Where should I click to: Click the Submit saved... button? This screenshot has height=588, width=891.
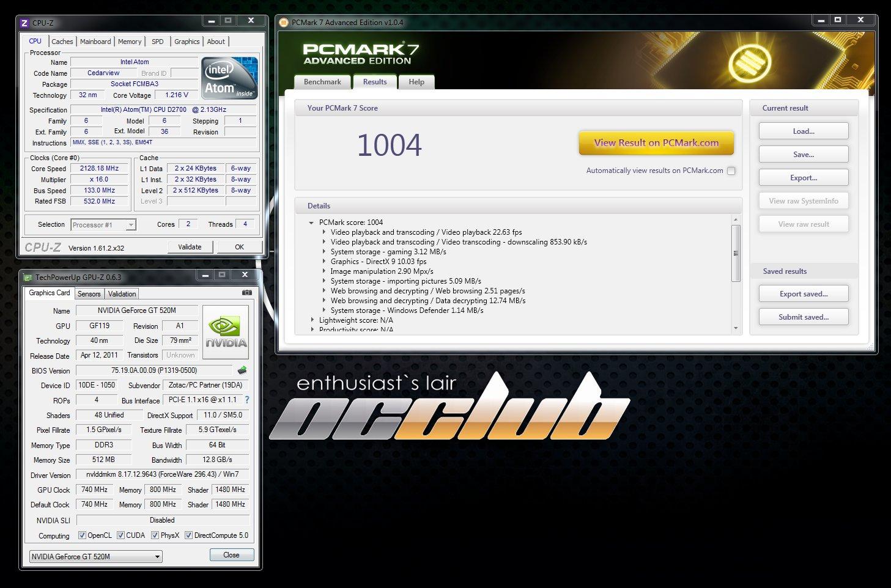[804, 317]
